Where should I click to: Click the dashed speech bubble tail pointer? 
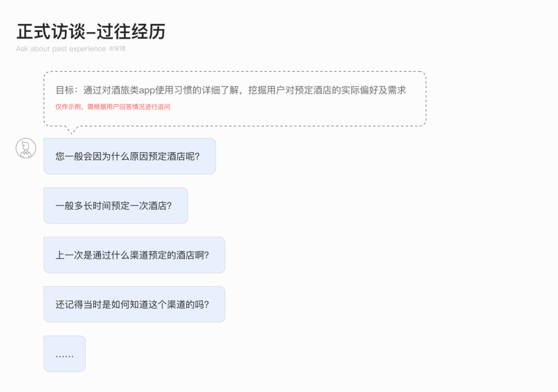[x=71, y=130]
